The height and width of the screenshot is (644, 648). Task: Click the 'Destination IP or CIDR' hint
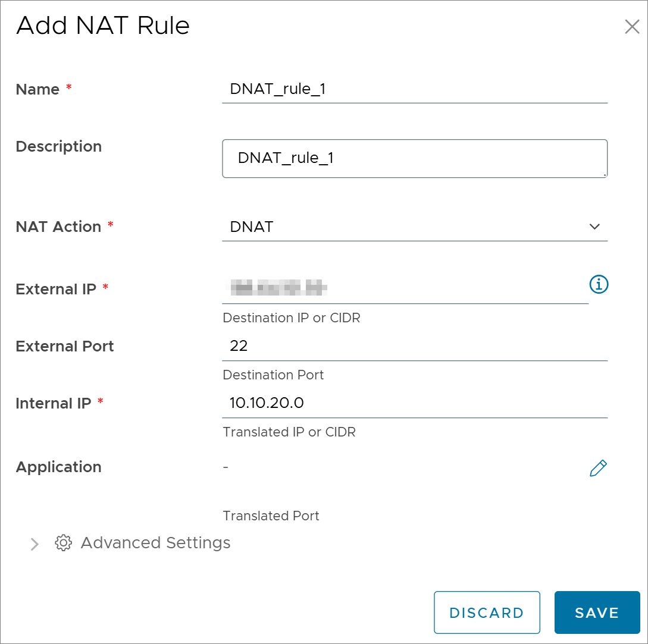click(x=292, y=318)
